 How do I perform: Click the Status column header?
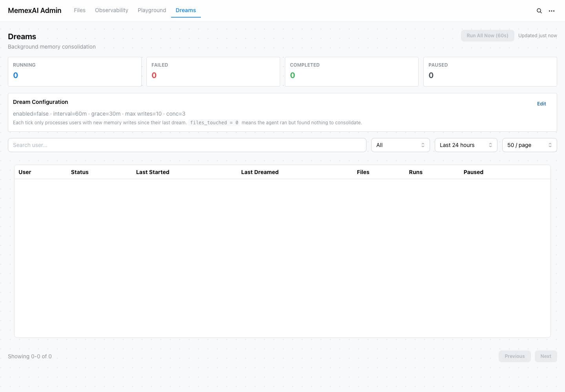click(80, 172)
